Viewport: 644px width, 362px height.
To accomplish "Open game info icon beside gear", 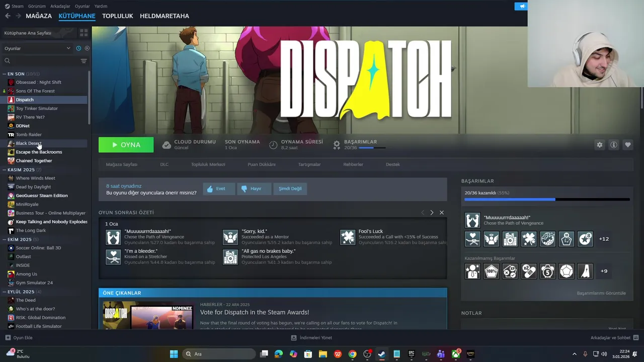I will [613, 145].
